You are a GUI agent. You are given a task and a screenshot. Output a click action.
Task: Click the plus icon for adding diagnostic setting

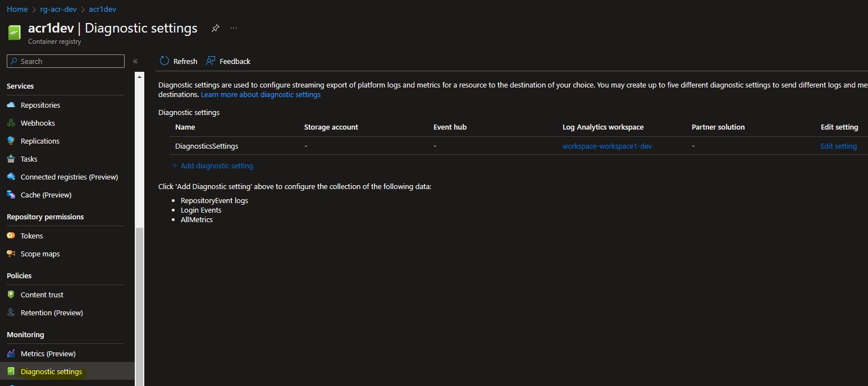175,166
